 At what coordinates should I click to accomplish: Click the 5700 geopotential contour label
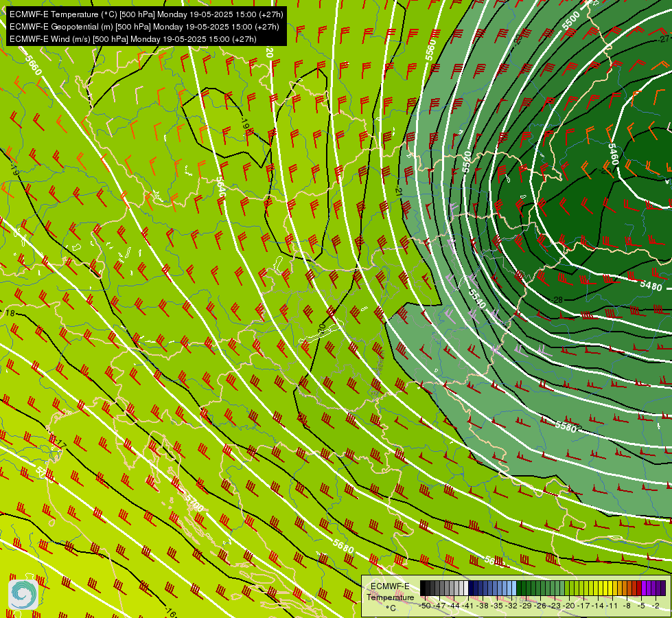point(194,503)
